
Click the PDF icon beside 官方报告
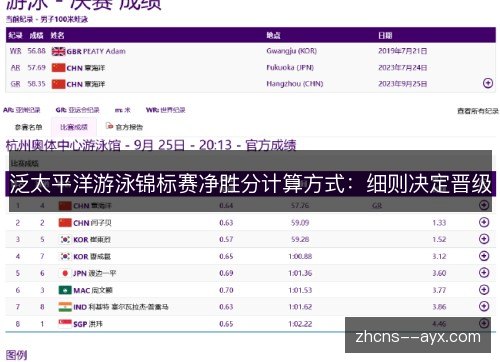click(x=109, y=126)
